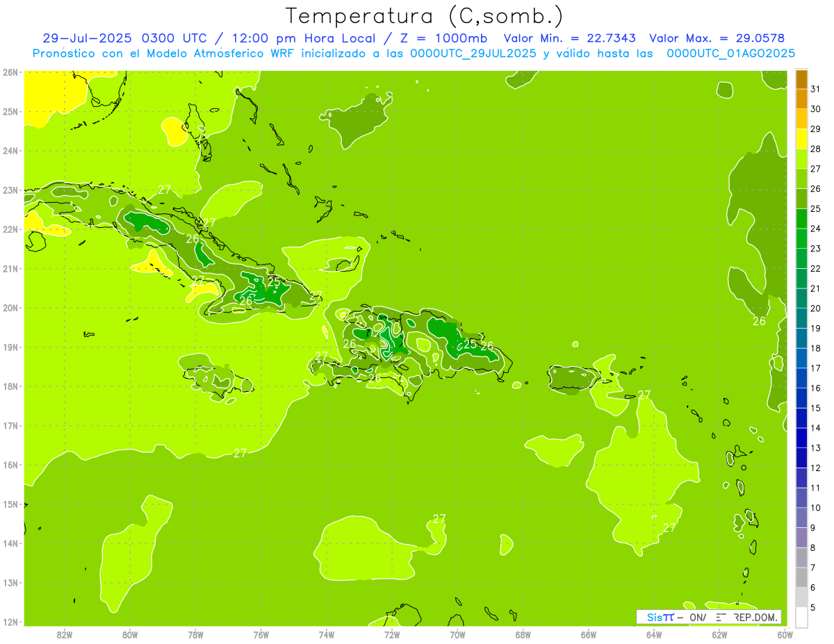The height and width of the screenshot is (644, 834).
Task: Click the '19N' latitude label
Action: (x=10, y=347)
